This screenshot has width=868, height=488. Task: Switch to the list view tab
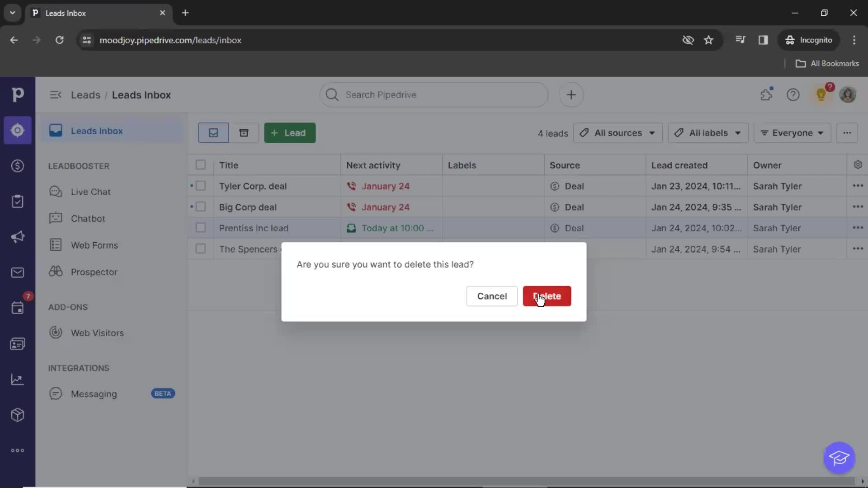pos(213,132)
